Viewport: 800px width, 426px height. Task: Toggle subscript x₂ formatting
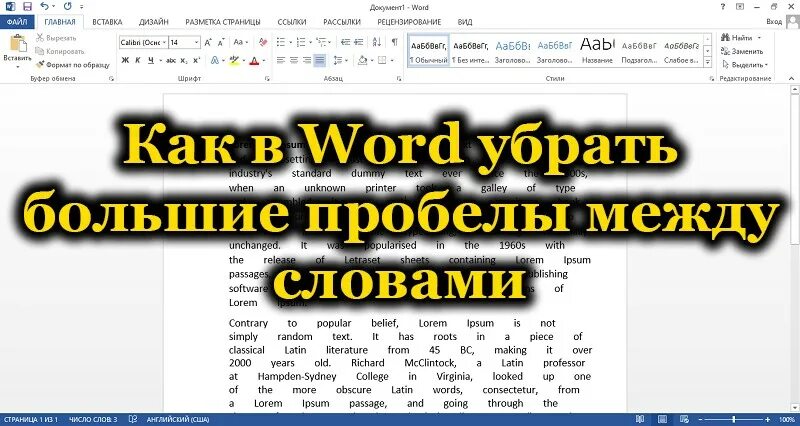click(184, 60)
